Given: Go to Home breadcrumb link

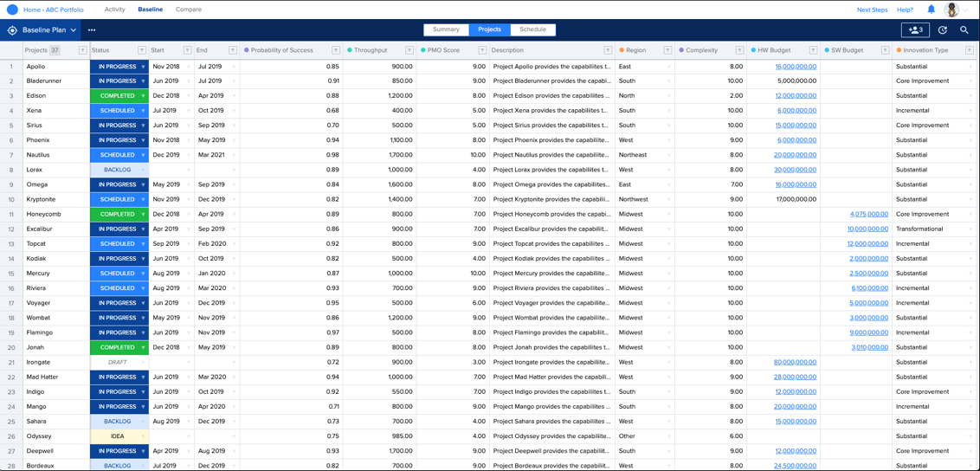Looking at the screenshot, I should tap(31, 10).
